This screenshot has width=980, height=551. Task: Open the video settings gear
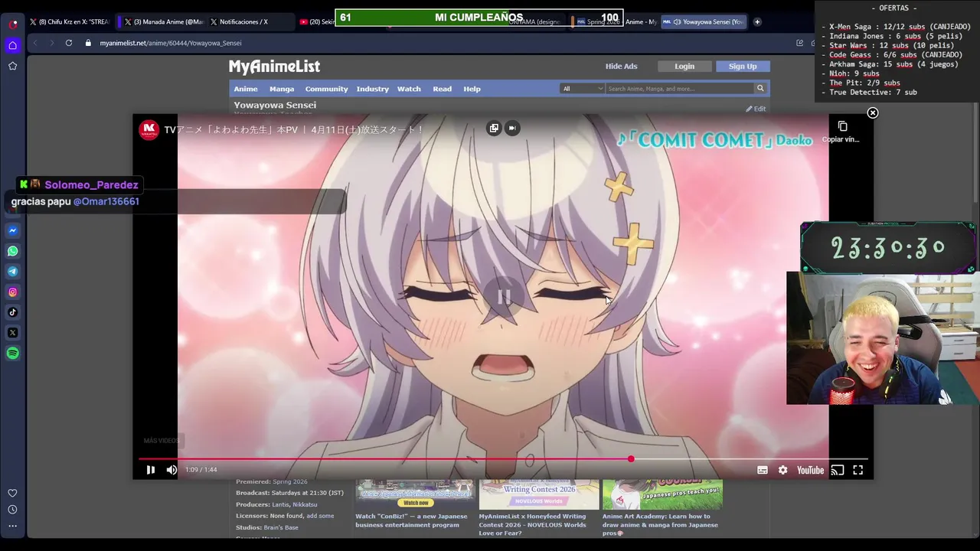click(x=782, y=470)
